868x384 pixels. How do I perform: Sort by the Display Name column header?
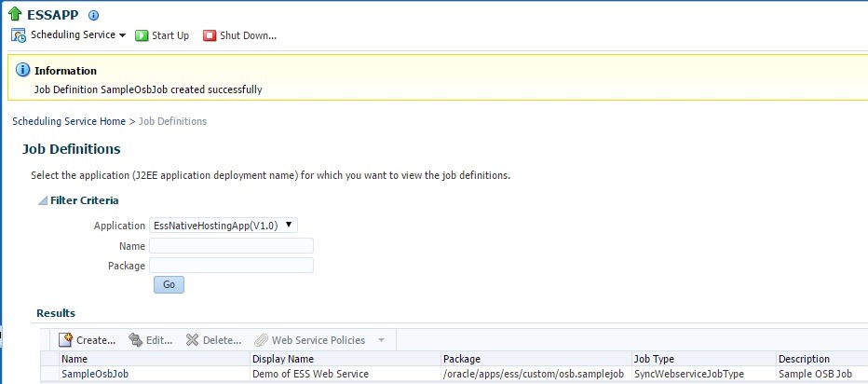click(x=282, y=359)
